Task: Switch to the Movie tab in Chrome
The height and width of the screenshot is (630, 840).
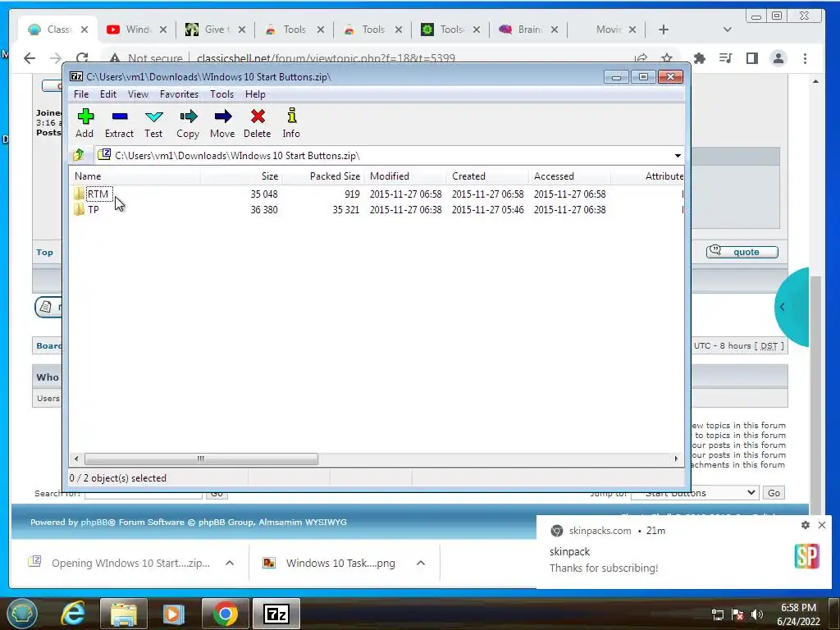Action: (606, 30)
